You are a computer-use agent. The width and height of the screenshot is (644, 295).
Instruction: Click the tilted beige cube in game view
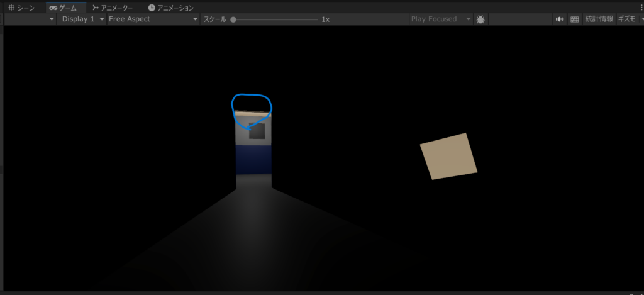coord(448,156)
